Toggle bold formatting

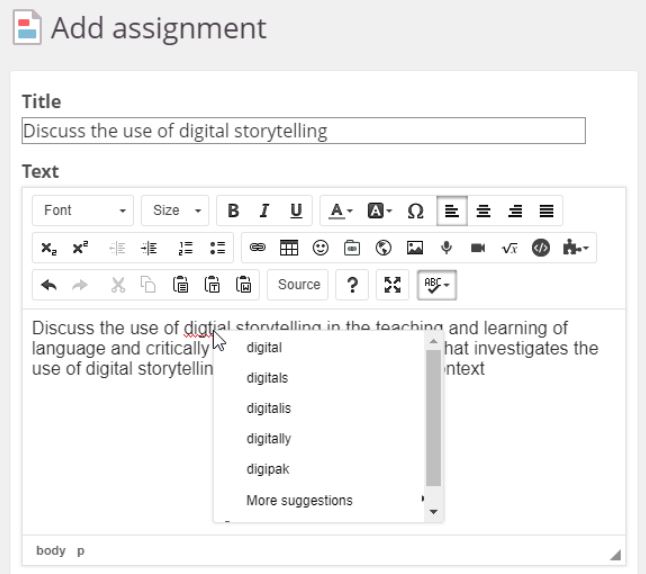[x=233, y=211]
